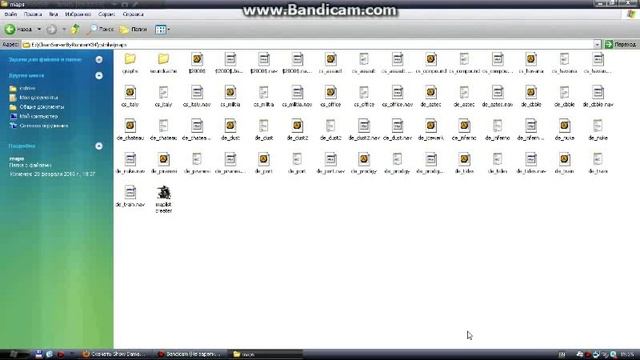This screenshot has height=360, width=640.
Task: Select the de_dust map file with Half-Life icon
Action: pyautogui.click(x=230, y=130)
